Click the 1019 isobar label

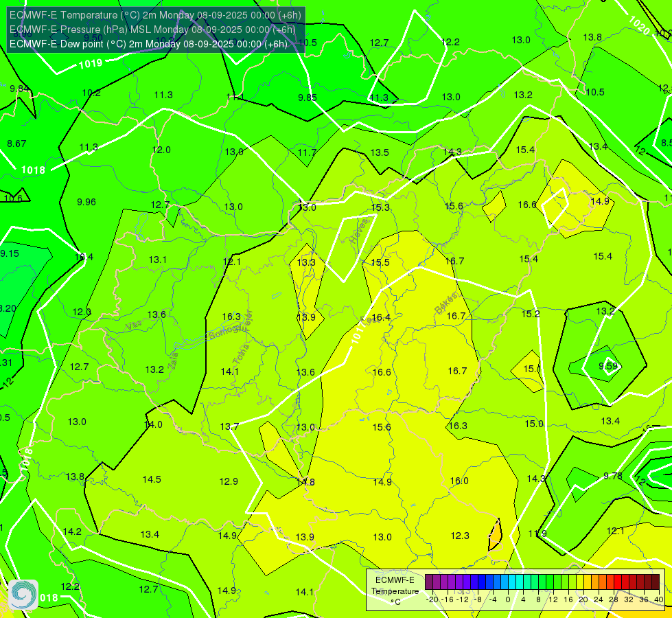[x=91, y=64]
